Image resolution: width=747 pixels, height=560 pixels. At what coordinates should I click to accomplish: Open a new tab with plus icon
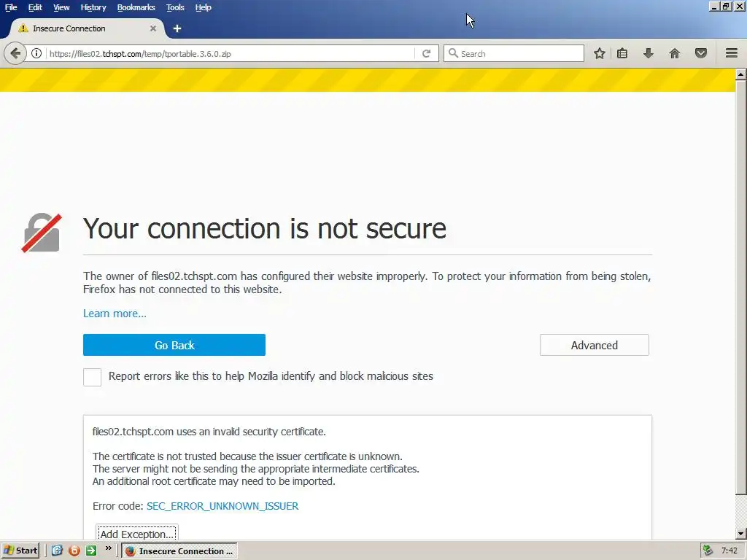[x=177, y=28]
